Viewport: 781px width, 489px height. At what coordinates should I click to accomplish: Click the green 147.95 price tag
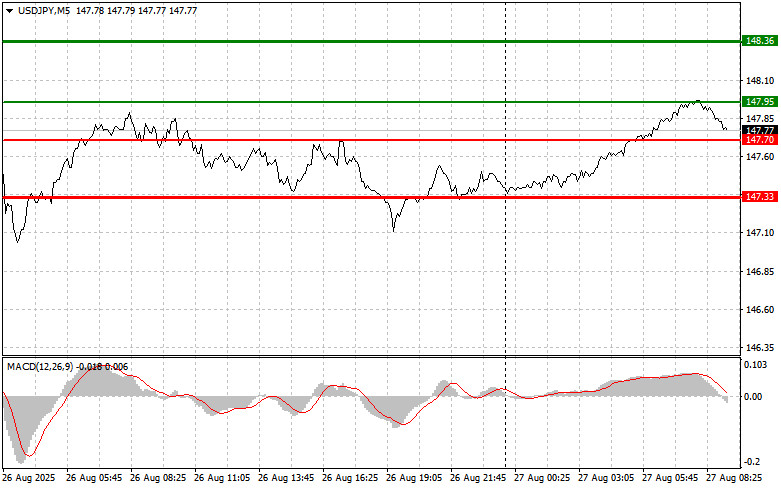coord(760,102)
